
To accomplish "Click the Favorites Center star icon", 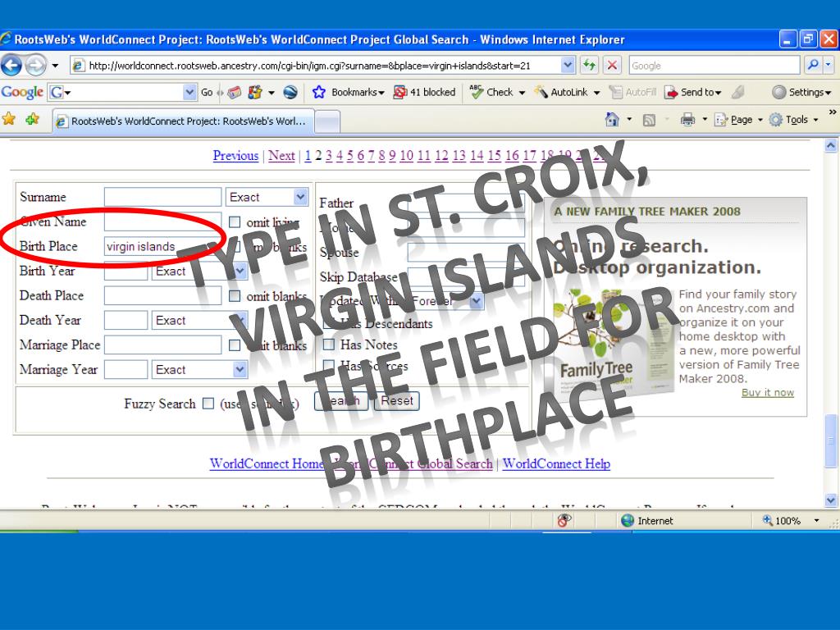I will point(8,119).
